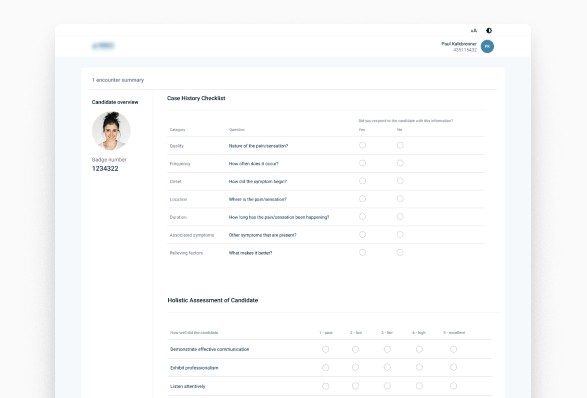The height and width of the screenshot is (398, 587).
Task: Click the Case History Checklist heading
Action: point(196,98)
